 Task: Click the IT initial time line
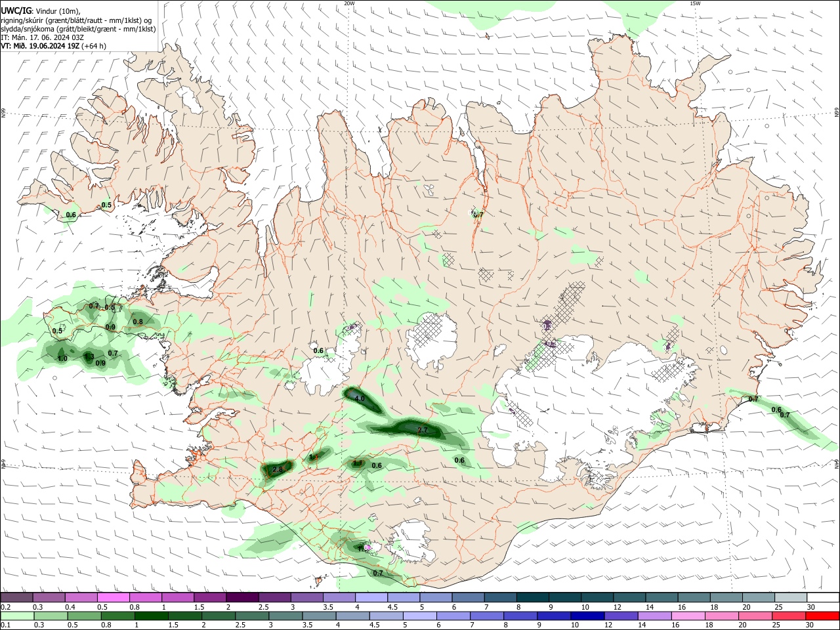click(x=43, y=37)
